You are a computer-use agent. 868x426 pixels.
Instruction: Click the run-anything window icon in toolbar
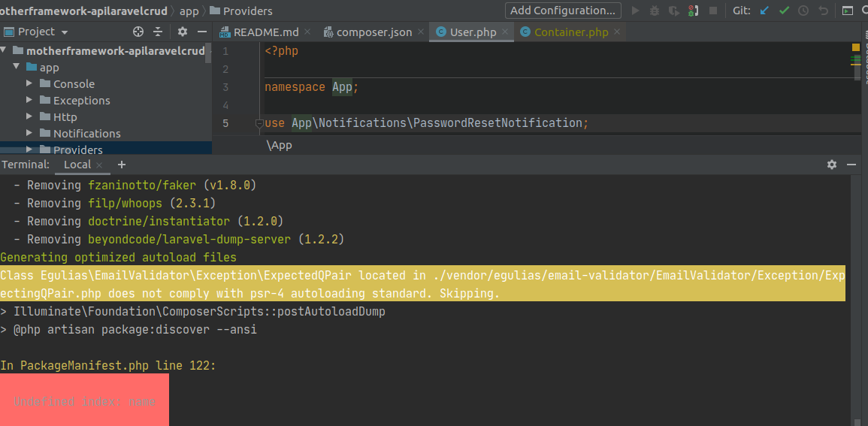tap(848, 11)
